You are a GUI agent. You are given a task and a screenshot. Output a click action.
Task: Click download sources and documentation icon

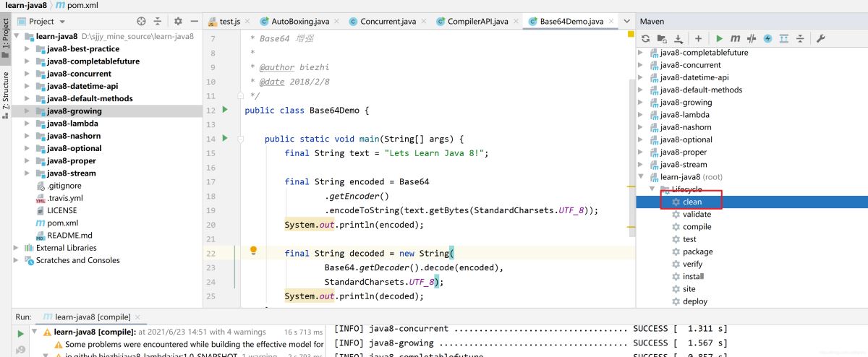tap(678, 38)
